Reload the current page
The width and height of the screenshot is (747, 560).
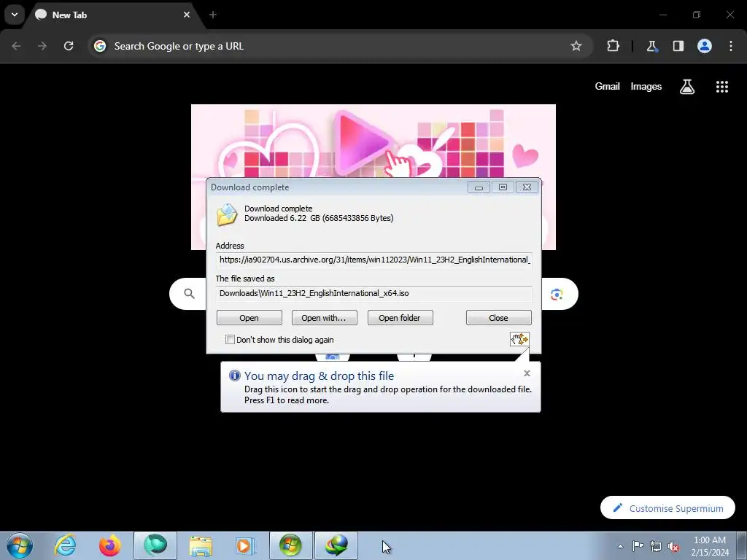pos(69,46)
